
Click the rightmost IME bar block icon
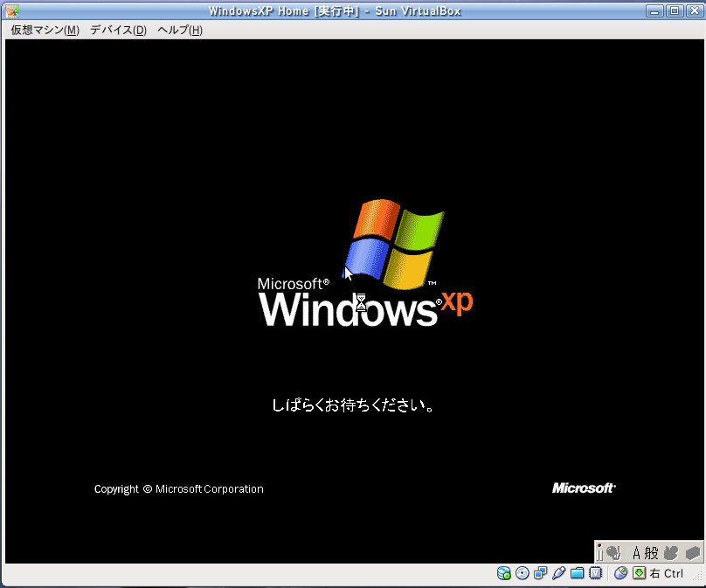pos(694,553)
